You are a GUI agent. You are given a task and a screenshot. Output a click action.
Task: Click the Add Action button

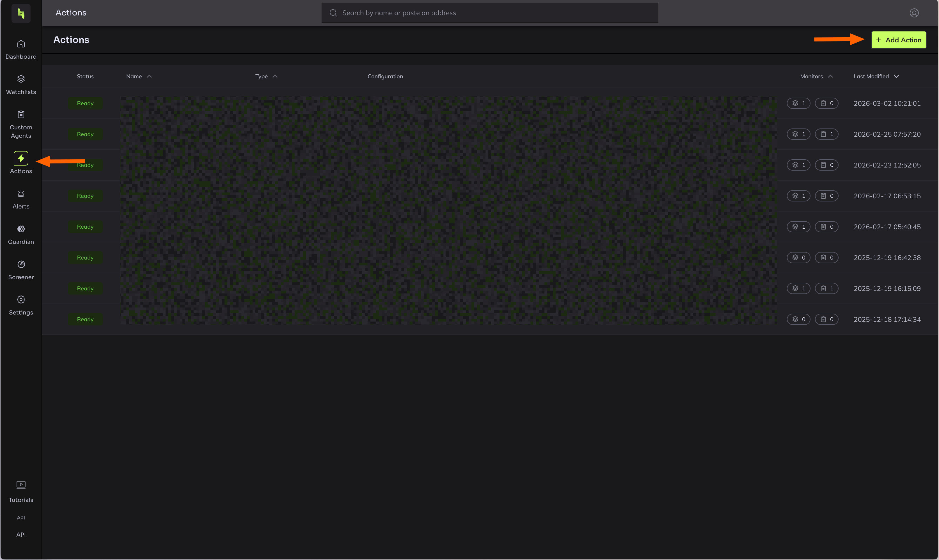[x=898, y=40]
